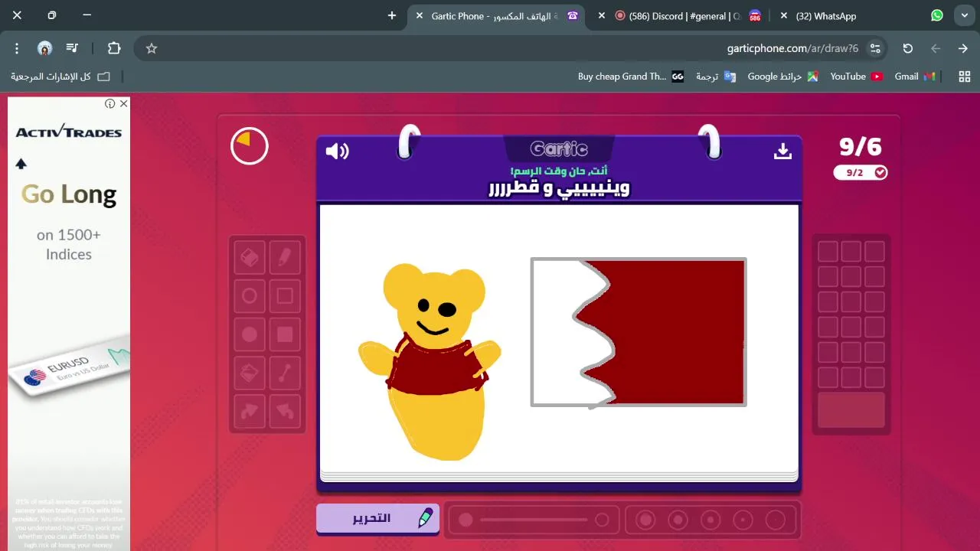Switch to the (32) WhatsApp tab

[x=861, y=15]
